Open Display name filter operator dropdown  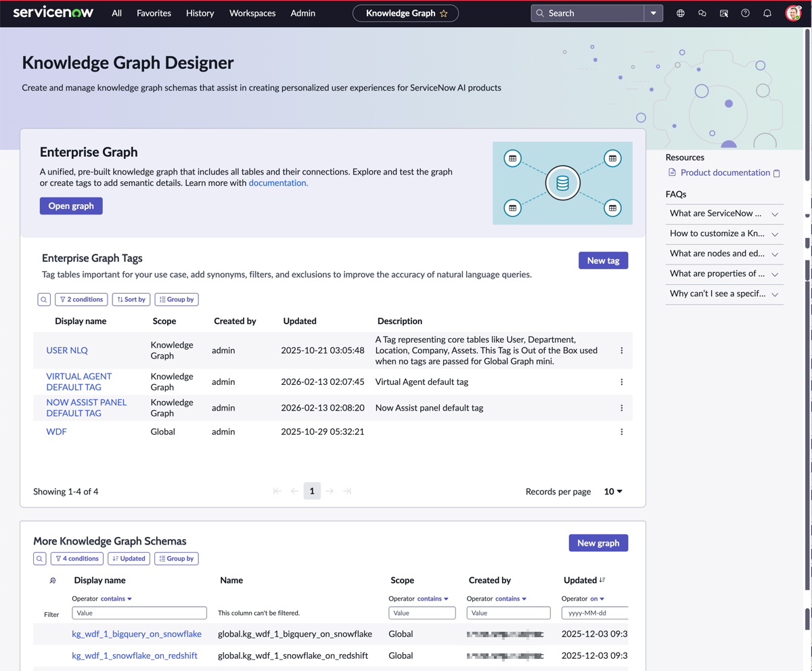point(116,599)
